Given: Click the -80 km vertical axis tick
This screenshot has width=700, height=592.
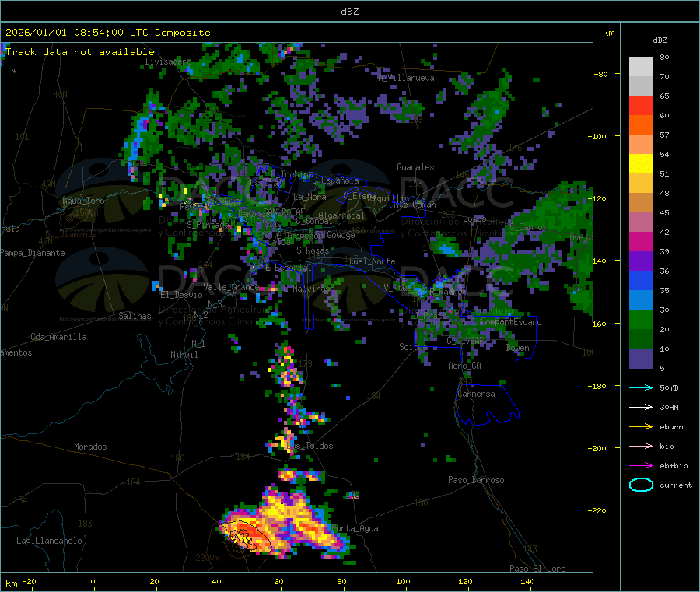Looking at the screenshot, I should [601, 74].
